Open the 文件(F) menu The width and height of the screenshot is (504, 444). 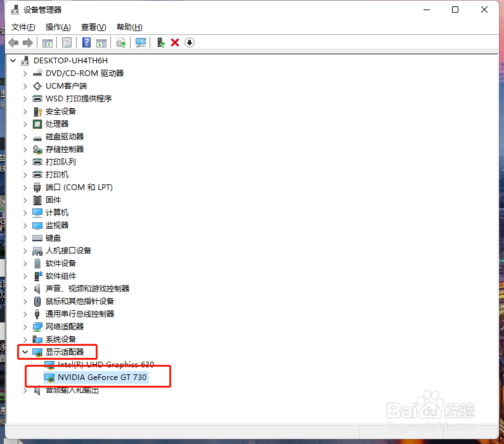(x=23, y=27)
